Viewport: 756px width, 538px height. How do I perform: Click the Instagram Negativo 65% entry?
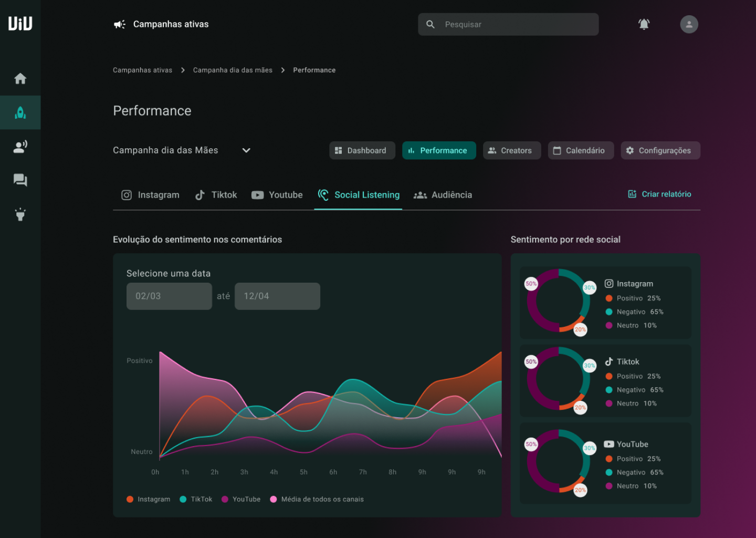pos(634,312)
